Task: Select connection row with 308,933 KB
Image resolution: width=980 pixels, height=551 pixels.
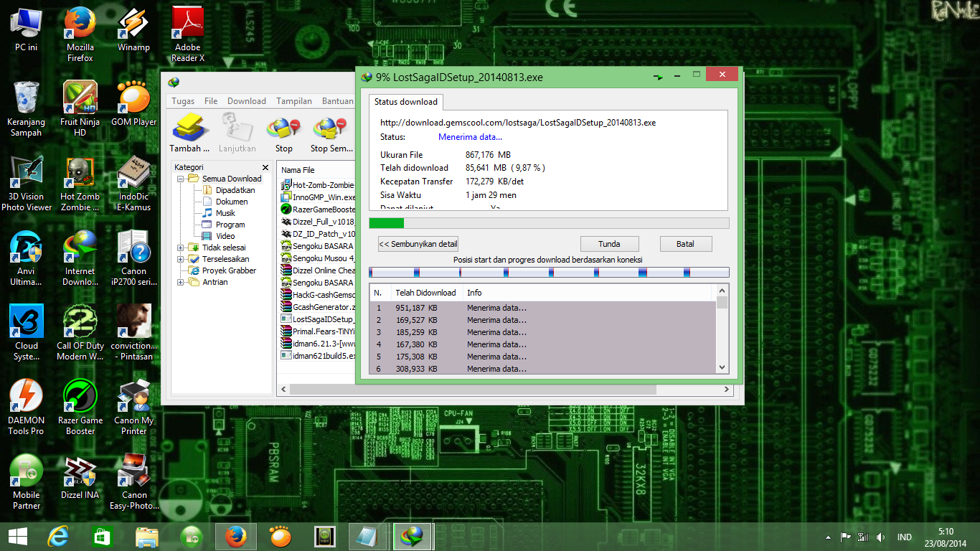Action: pos(542,369)
